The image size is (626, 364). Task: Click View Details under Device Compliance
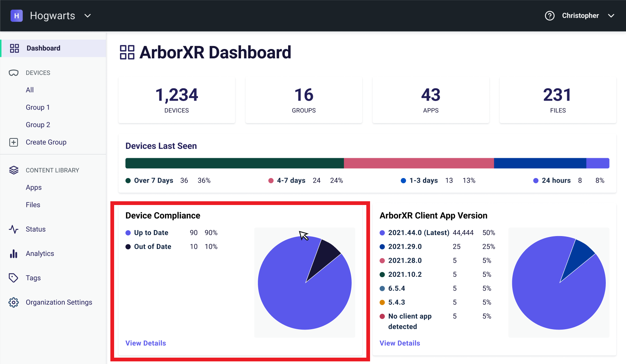146,343
